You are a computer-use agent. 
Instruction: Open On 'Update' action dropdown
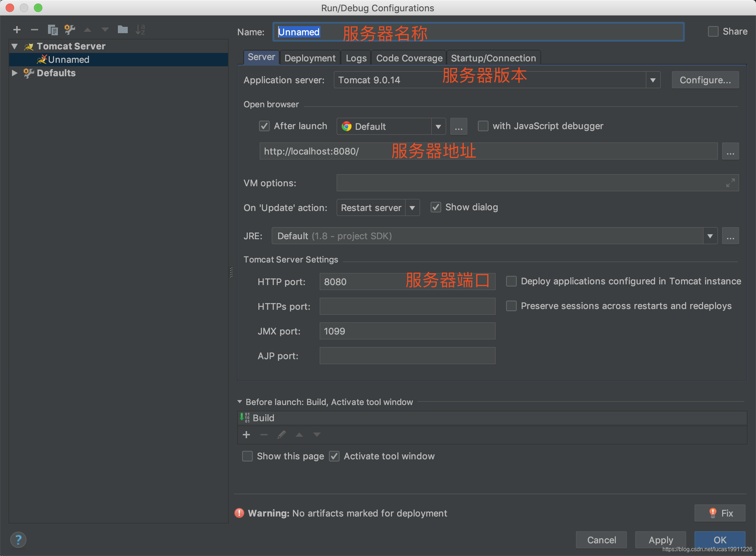(x=412, y=207)
